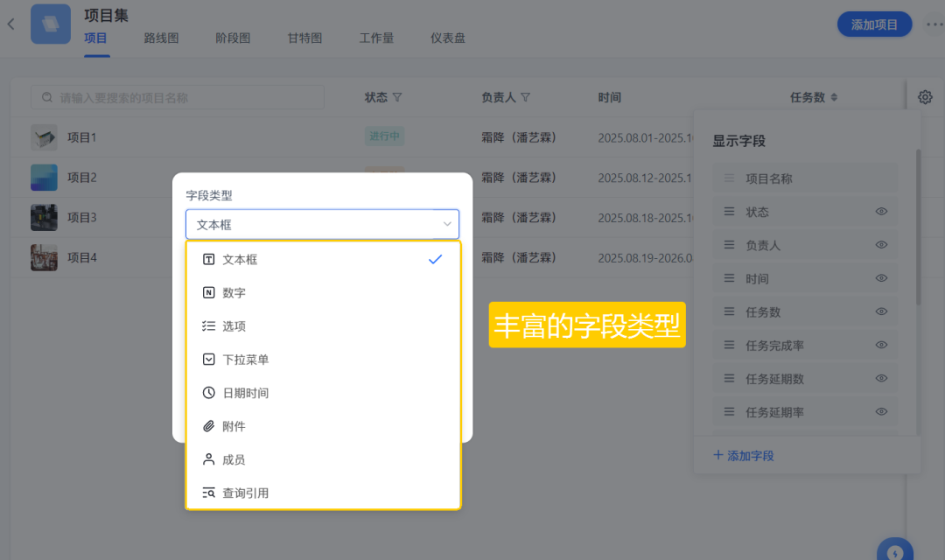Click the more options ellipsis icon
The height and width of the screenshot is (560, 945).
(x=934, y=24)
